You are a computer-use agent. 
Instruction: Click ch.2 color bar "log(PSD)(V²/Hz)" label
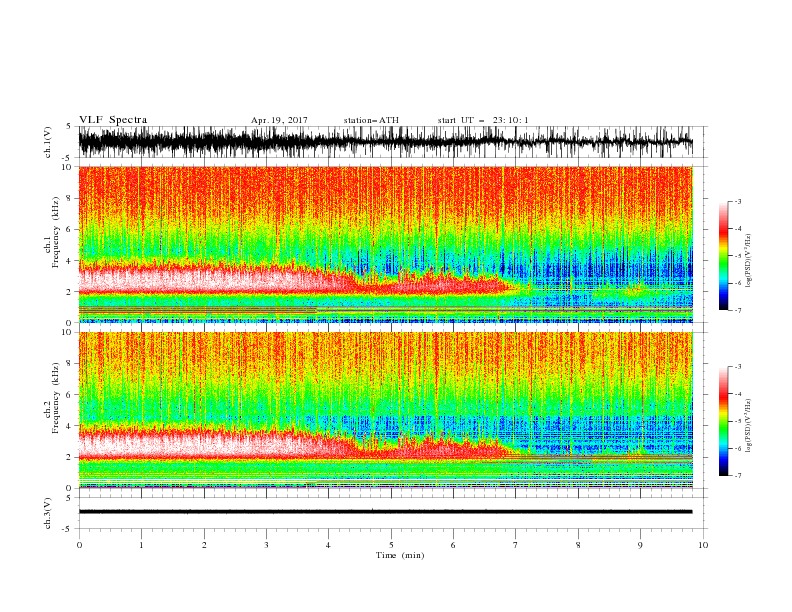tap(748, 425)
